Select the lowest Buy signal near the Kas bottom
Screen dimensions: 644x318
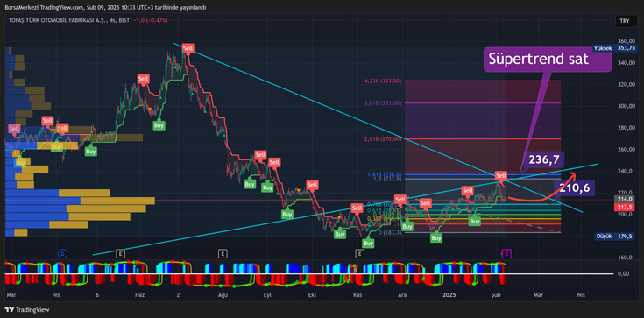pos(368,244)
